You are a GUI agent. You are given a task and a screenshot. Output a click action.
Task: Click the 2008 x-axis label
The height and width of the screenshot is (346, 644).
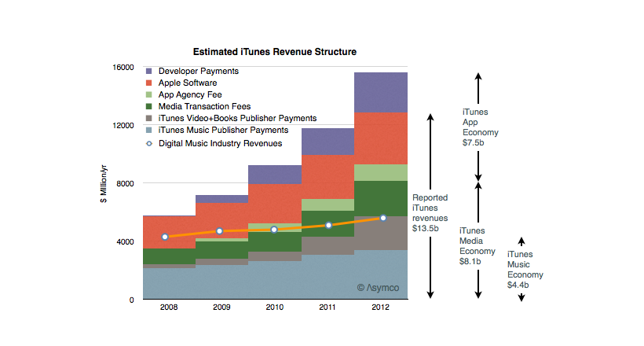[169, 307]
